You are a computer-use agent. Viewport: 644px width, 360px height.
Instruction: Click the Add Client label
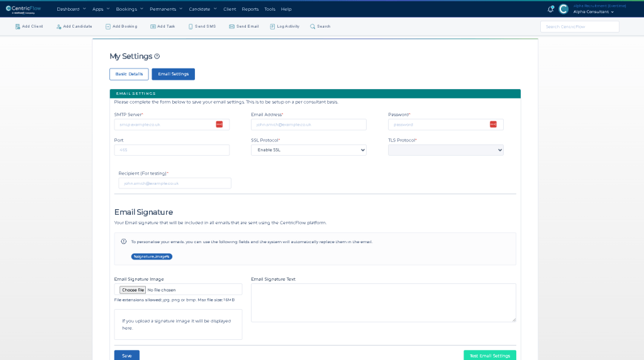tap(33, 26)
